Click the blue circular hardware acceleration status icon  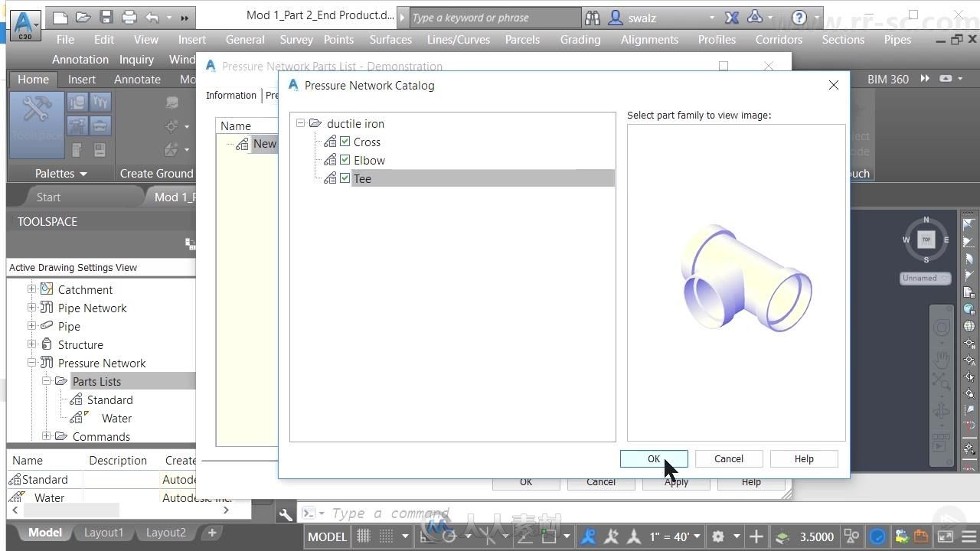click(x=877, y=536)
